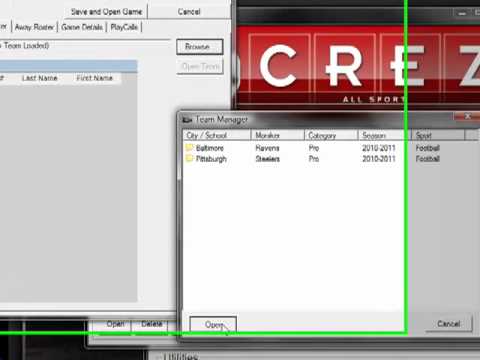Image resolution: width=480 pixels, height=360 pixels.
Task: Minimize the Crez All Sports window
Action: (462, 13)
